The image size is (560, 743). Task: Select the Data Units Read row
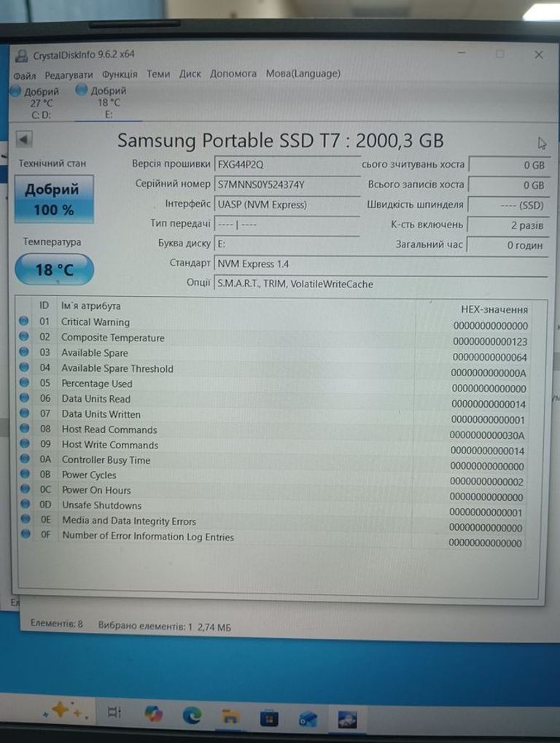coord(274,400)
